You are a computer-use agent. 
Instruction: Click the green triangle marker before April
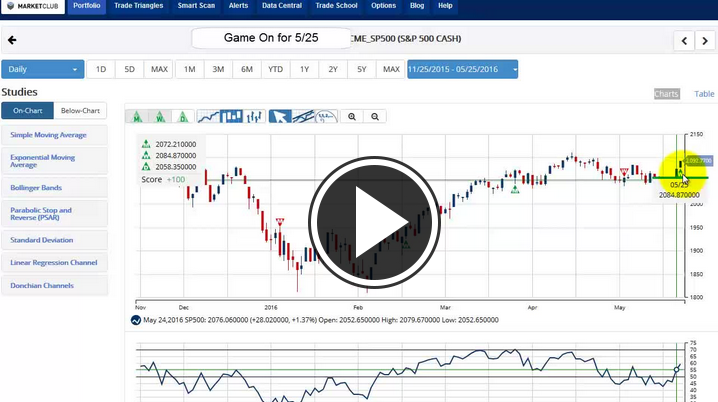pos(515,190)
